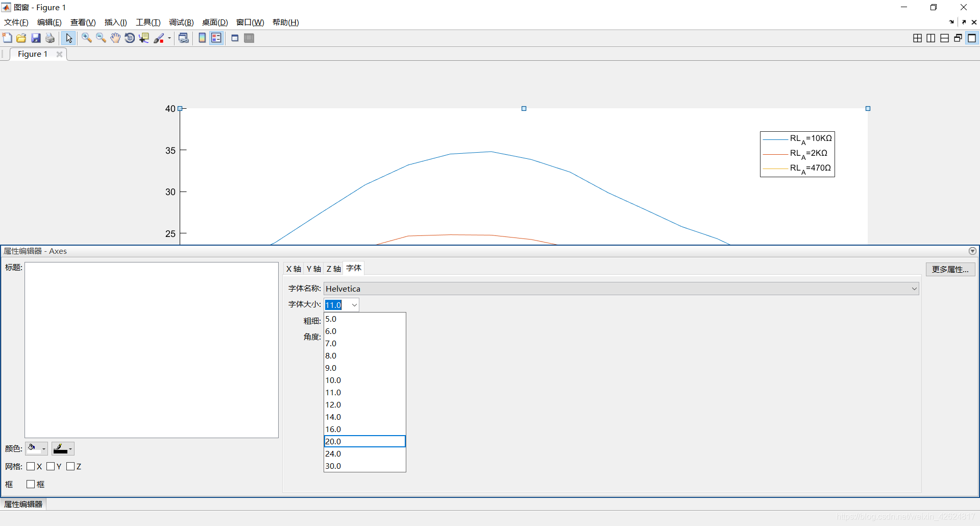Choose font size 12.0 from list
The height and width of the screenshot is (526, 980).
pos(364,405)
